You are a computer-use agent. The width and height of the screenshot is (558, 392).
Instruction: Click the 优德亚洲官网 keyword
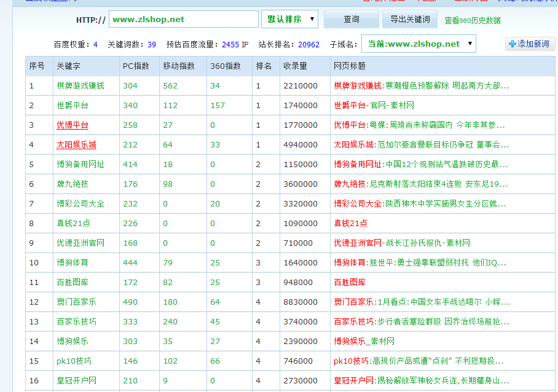coord(81,243)
